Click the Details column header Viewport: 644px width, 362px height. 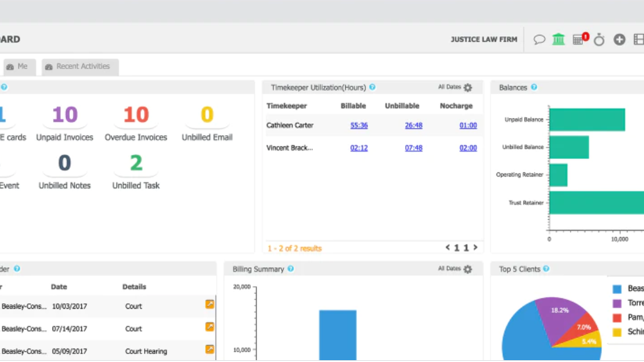[134, 286]
